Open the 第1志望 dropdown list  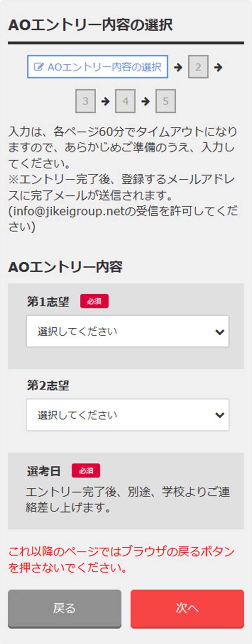pyautogui.click(x=128, y=332)
